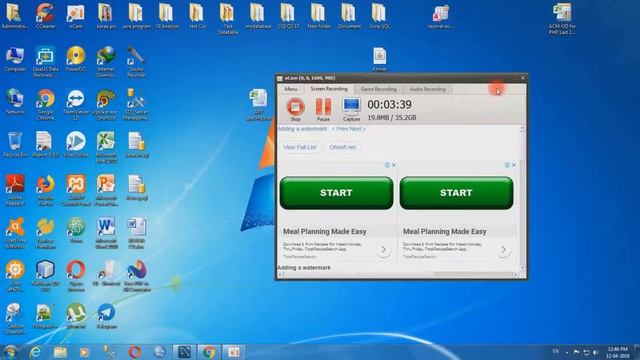The height and width of the screenshot is (360, 640).
Task: Select the Adobe Reader desktop shortcut
Action: (x=15, y=191)
